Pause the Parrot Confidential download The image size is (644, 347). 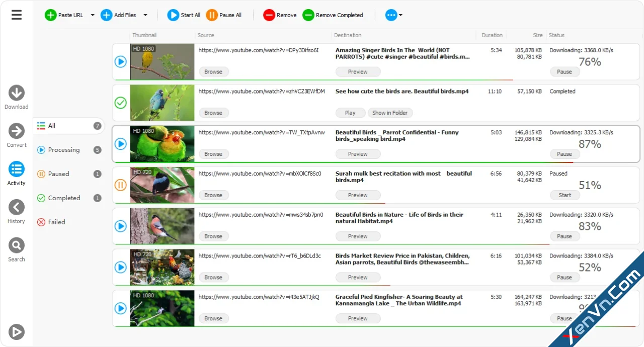pyautogui.click(x=565, y=154)
